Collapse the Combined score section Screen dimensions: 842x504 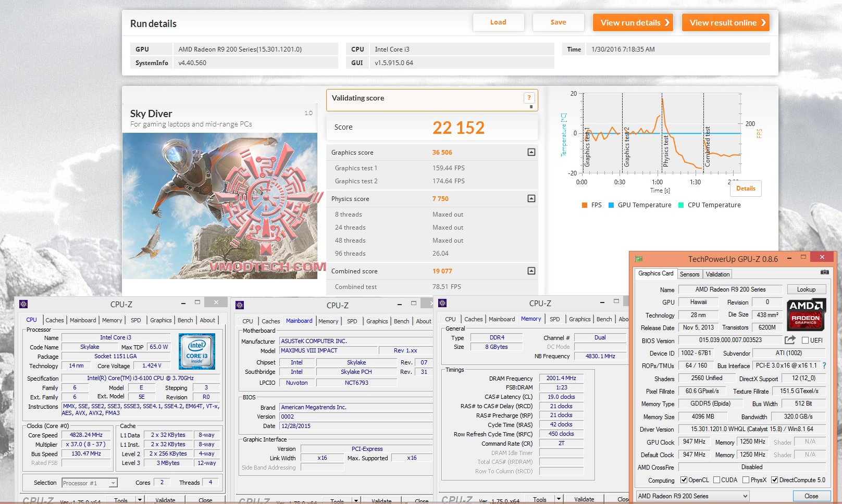[531, 271]
